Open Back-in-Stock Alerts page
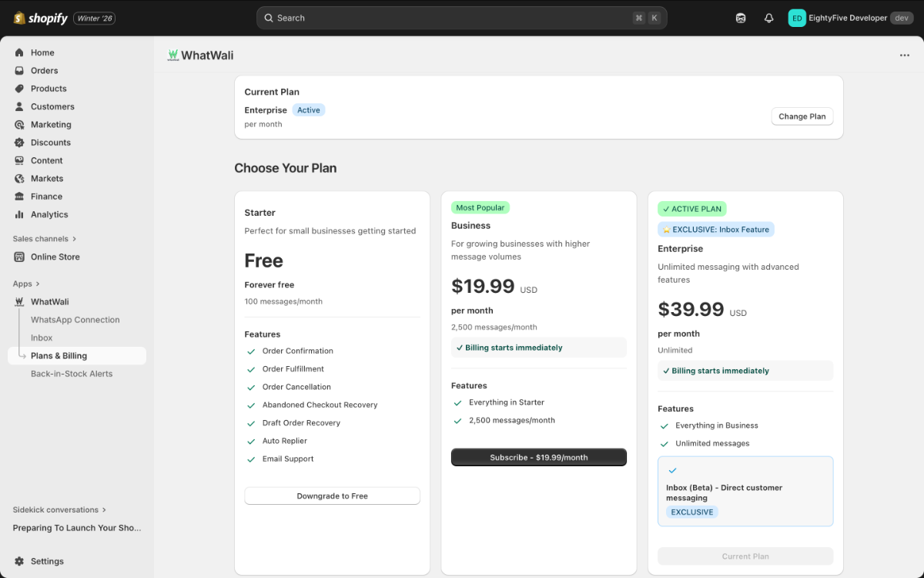924x578 pixels. point(72,374)
